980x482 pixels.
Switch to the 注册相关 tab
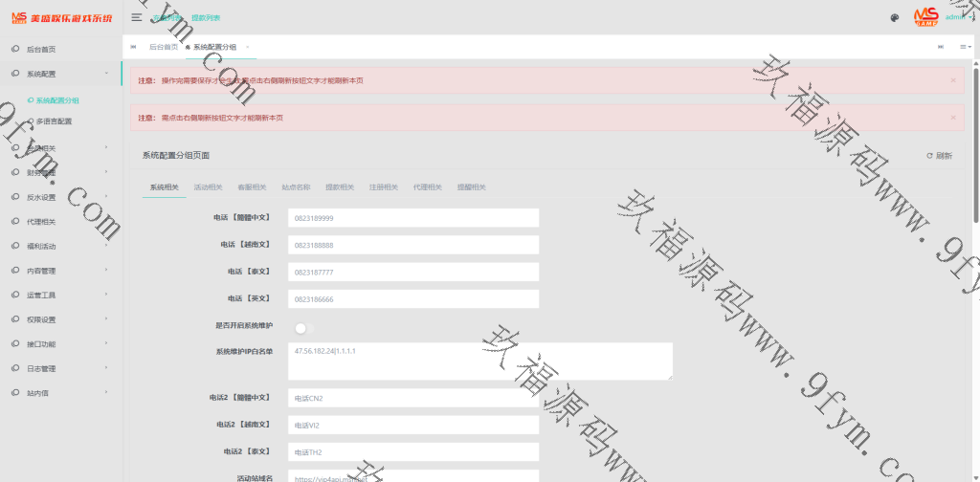point(383,187)
